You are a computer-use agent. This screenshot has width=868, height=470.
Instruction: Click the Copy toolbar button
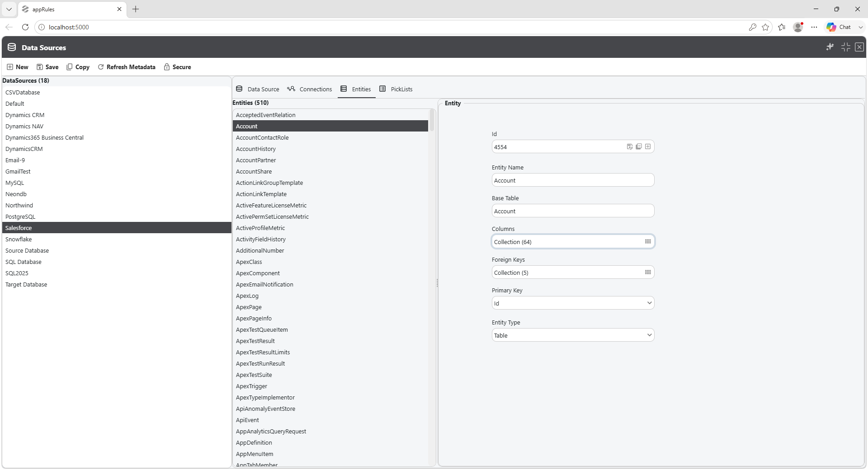point(78,67)
